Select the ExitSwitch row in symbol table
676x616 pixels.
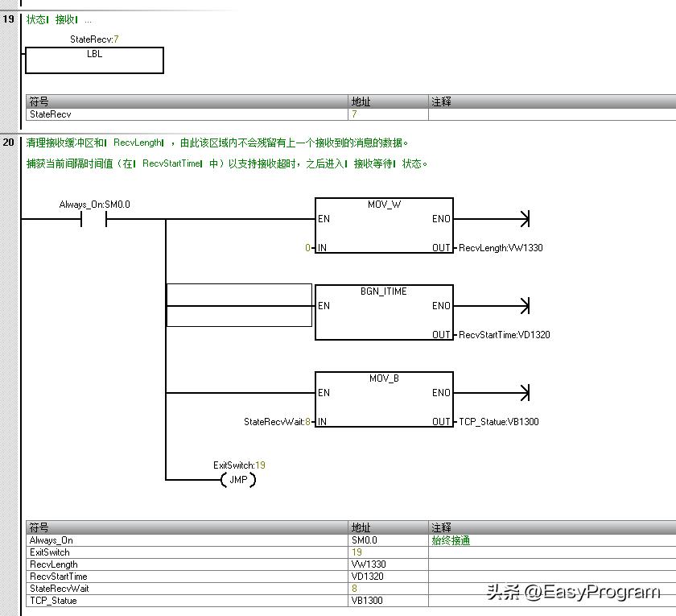[351, 552]
